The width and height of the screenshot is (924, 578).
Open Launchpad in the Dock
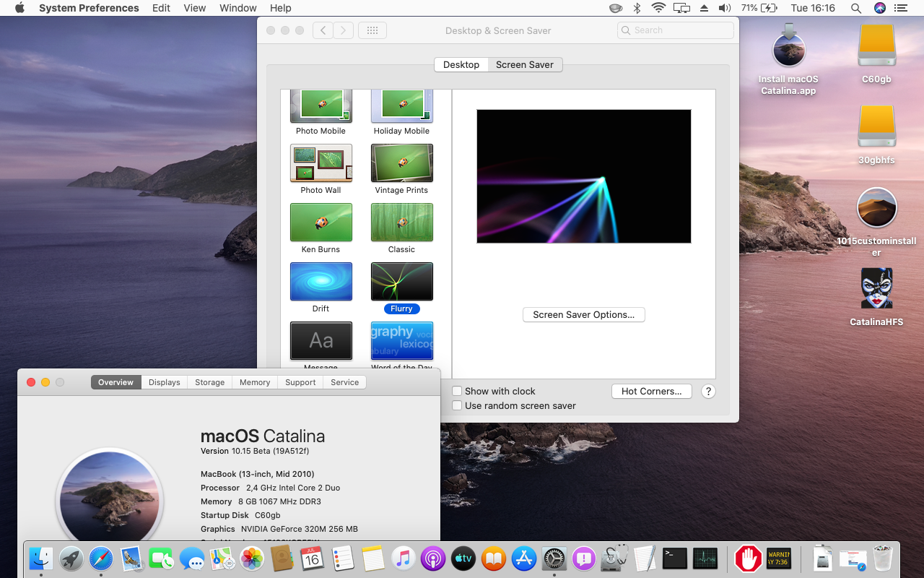[x=71, y=558]
